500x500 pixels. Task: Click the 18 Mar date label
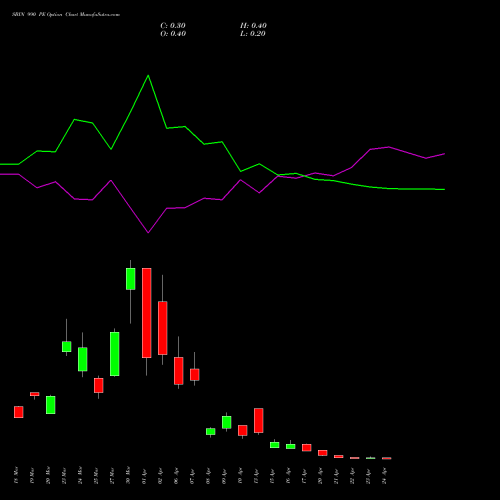click(16, 475)
